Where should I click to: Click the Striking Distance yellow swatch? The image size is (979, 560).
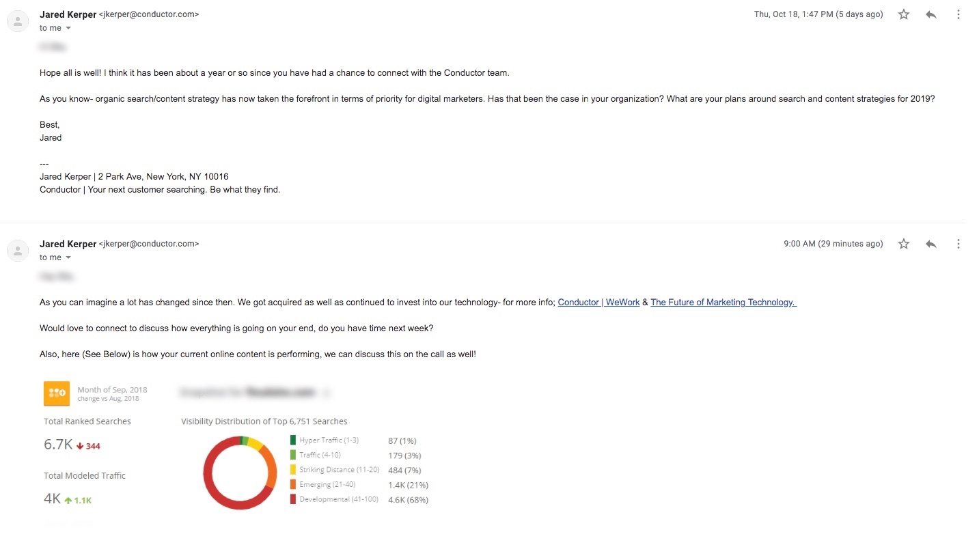pos(293,470)
